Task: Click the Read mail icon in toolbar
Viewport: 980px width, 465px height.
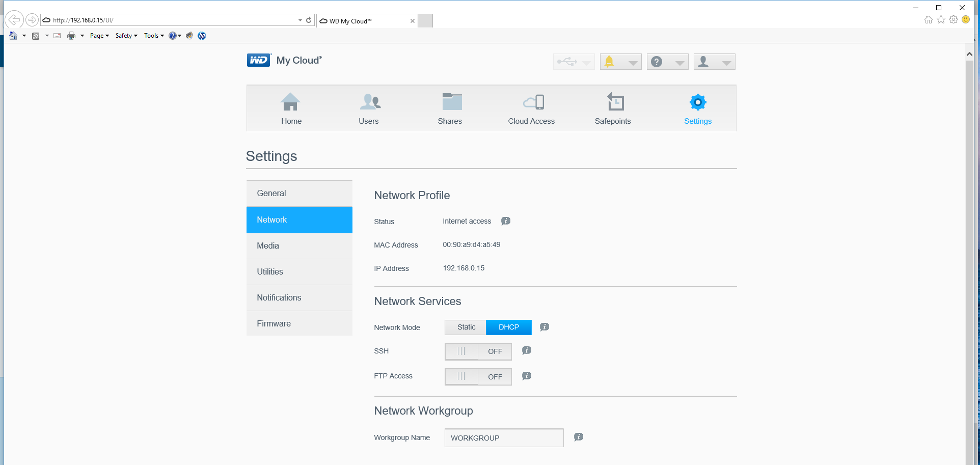Action: click(x=57, y=36)
